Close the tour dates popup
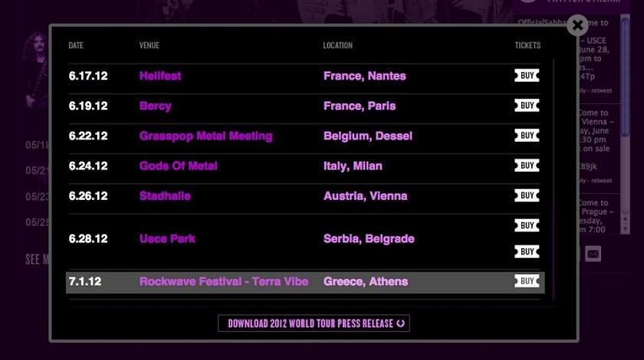 (577, 26)
